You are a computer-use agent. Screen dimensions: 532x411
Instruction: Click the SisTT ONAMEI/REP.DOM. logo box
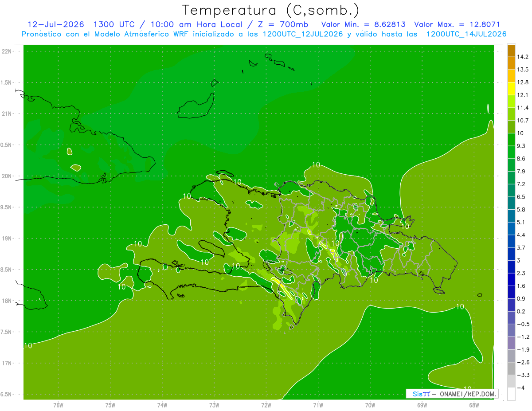(452, 394)
